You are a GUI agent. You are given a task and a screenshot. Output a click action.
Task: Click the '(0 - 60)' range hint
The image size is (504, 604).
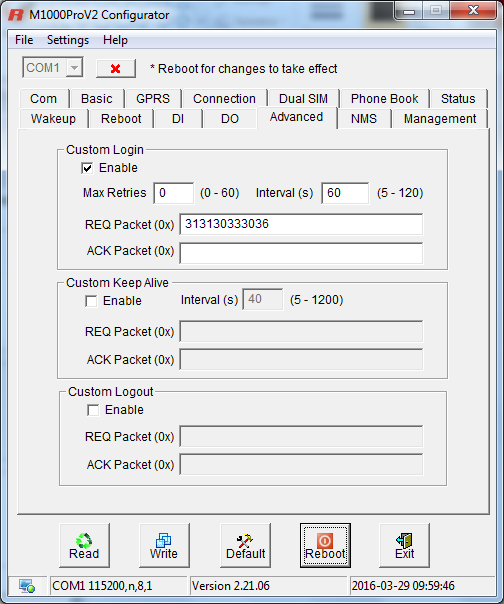[x=220, y=193]
